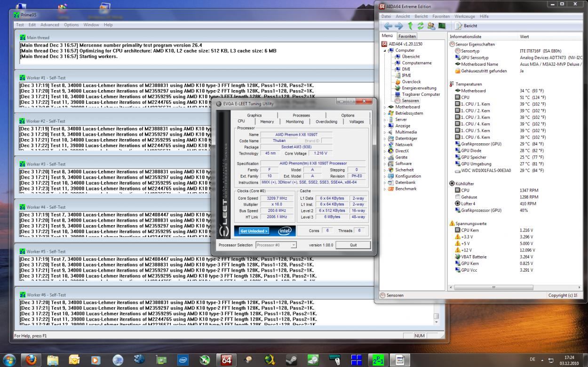Open the Window menu in Prime95
The width and height of the screenshot is (588, 367).
click(x=91, y=25)
